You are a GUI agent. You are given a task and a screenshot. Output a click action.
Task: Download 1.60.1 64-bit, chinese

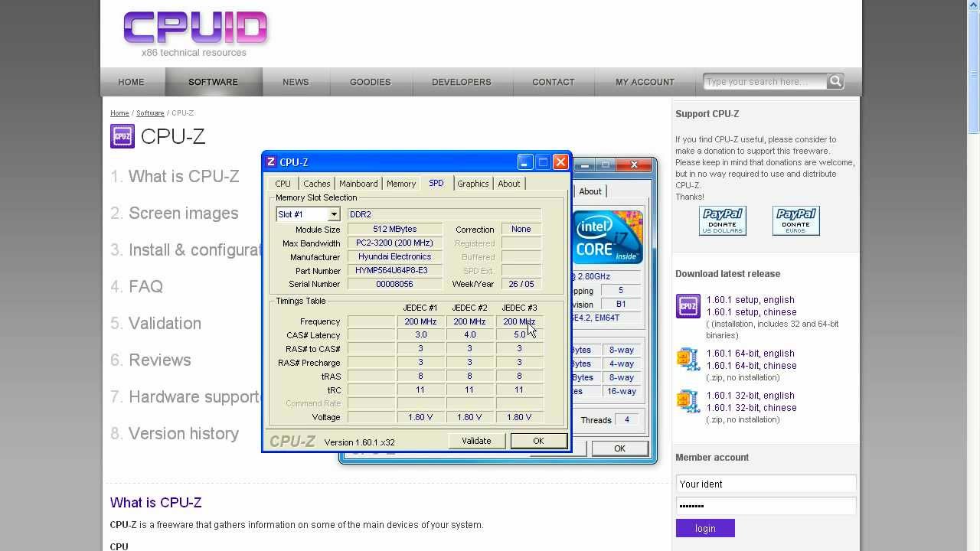(x=751, y=366)
